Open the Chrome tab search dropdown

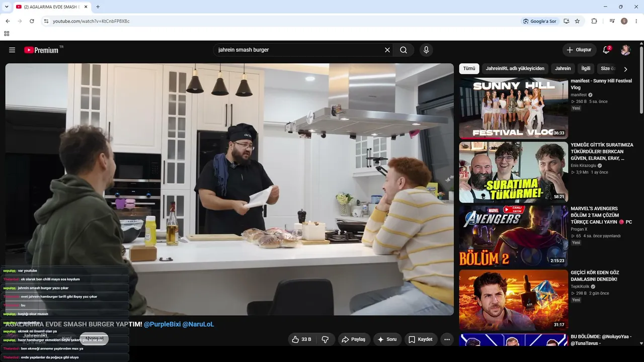tap(7, 7)
